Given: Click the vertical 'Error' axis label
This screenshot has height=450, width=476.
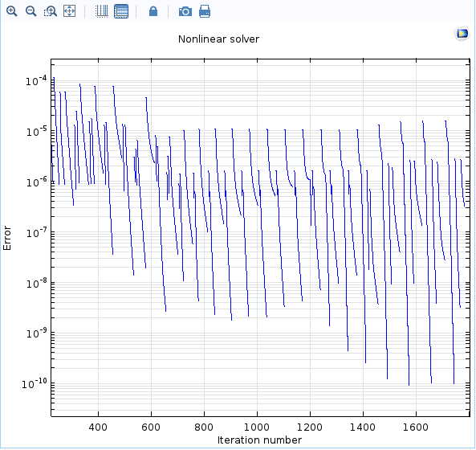Looking at the screenshot, I should 7,238.
